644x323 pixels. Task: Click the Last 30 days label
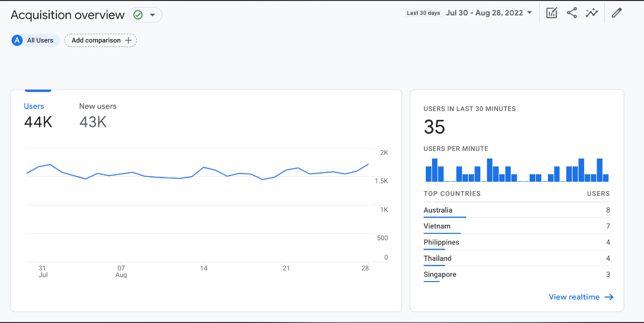tap(423, 13)
